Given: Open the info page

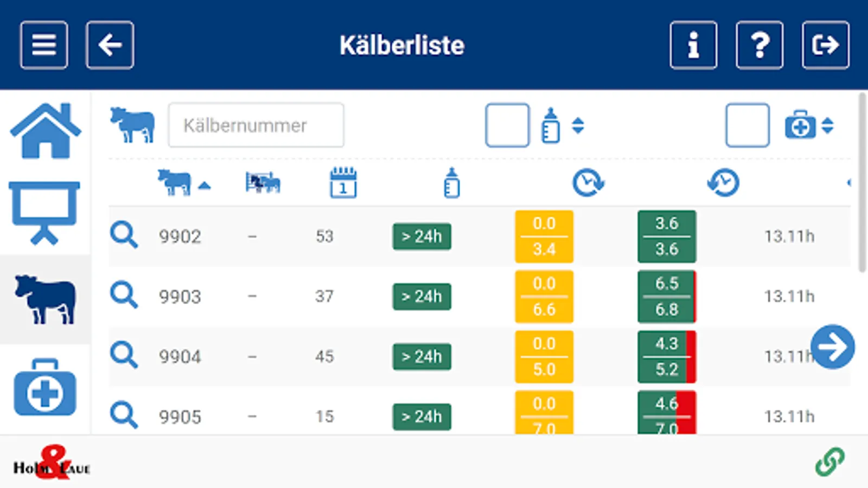Looking at the screenshot, I should (x=693, y=45).
